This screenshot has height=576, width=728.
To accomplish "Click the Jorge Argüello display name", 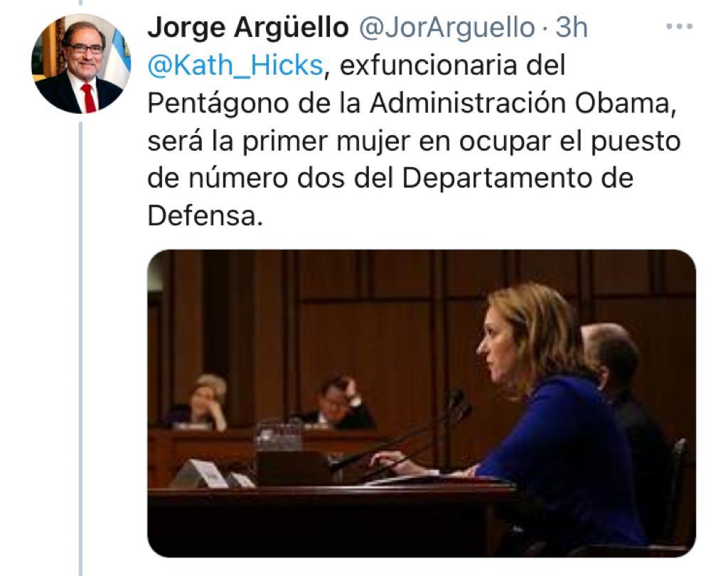I will click(248, 28).
